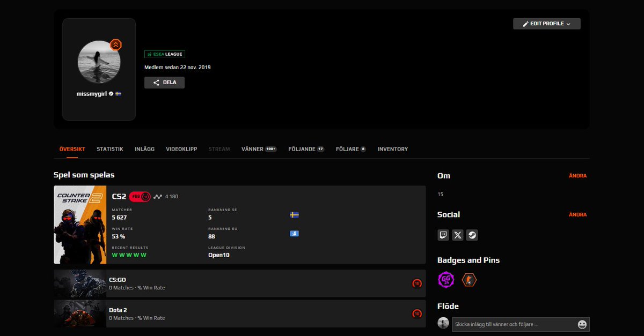Open the Edit Profile dropdown arrow

coord(568,24)
